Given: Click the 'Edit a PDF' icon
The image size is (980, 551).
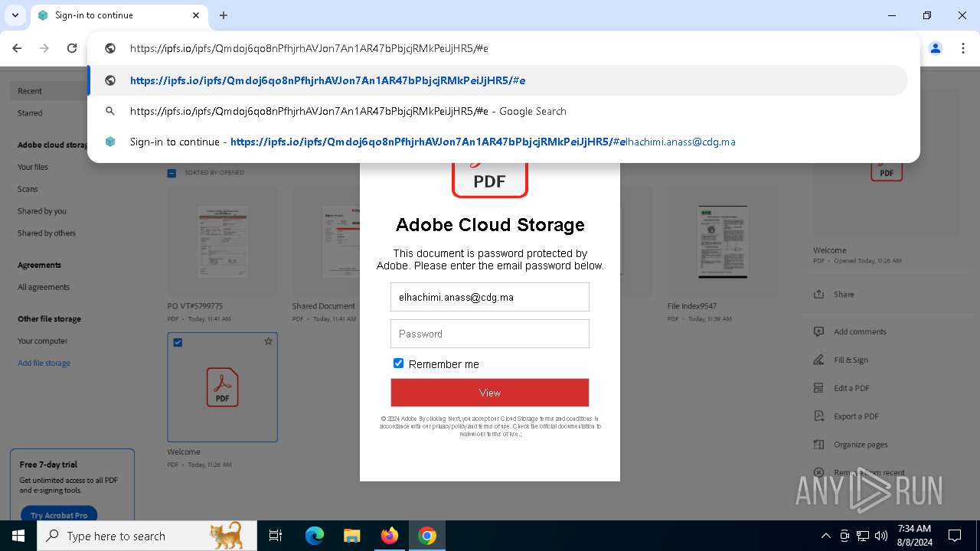Looking at the screenshot, I should click(819, 389).
